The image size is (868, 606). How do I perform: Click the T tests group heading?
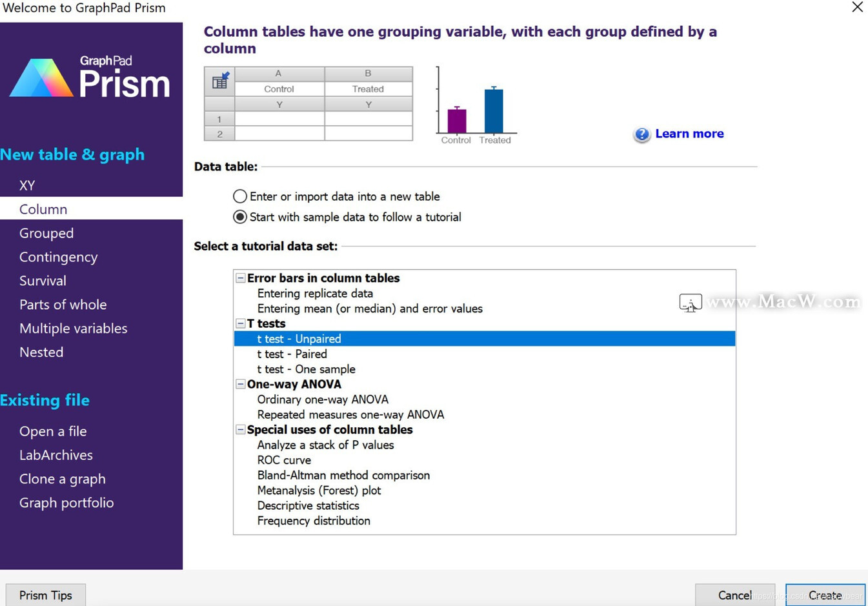pos(266,323)
